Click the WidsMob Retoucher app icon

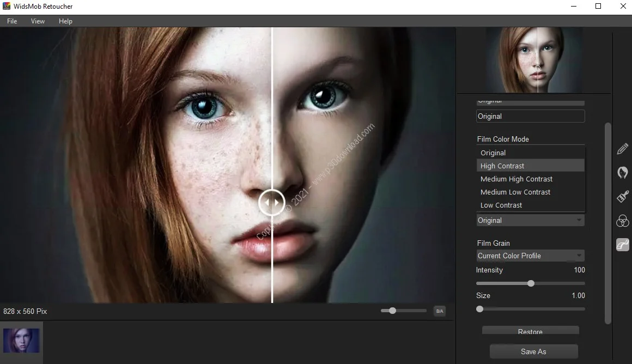(5, 6)
